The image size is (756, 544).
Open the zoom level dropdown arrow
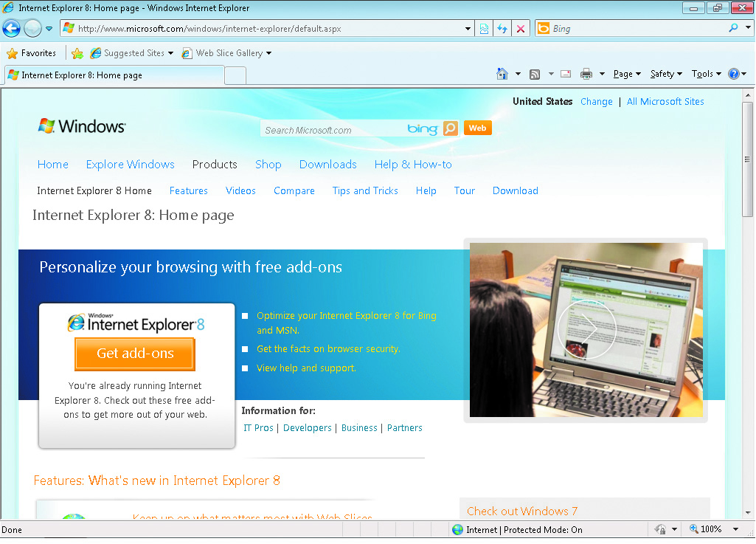point(736,529)
